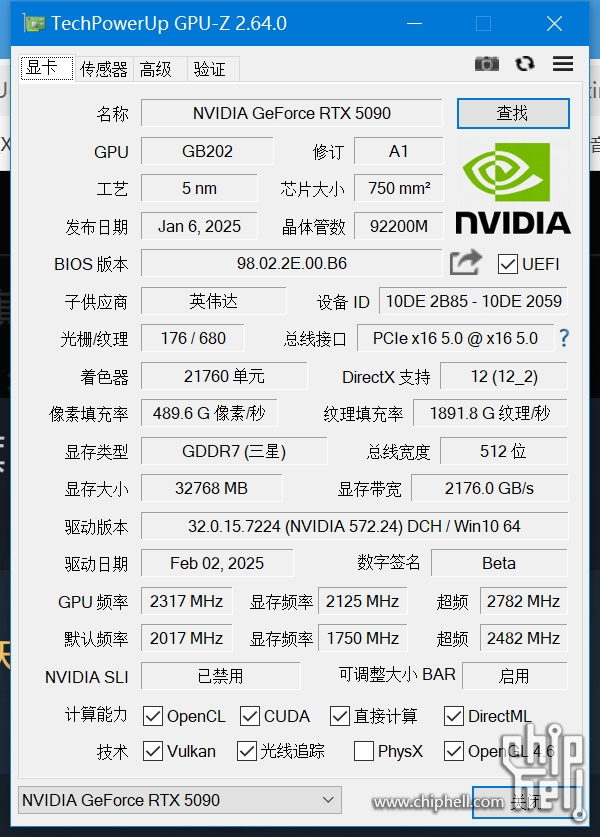Click the 启用 Resizable BAR value
Viewport: 600px width, 837px height.
[x=515, y=676]
